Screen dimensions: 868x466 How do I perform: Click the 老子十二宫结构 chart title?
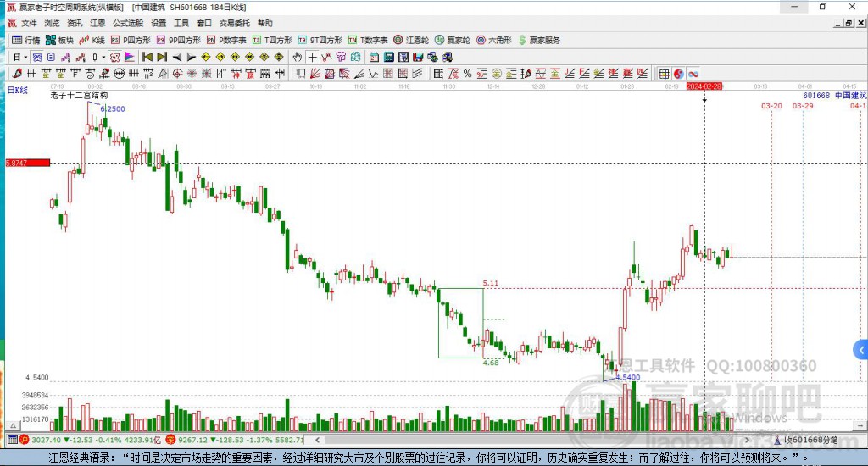tap(79, 95)
